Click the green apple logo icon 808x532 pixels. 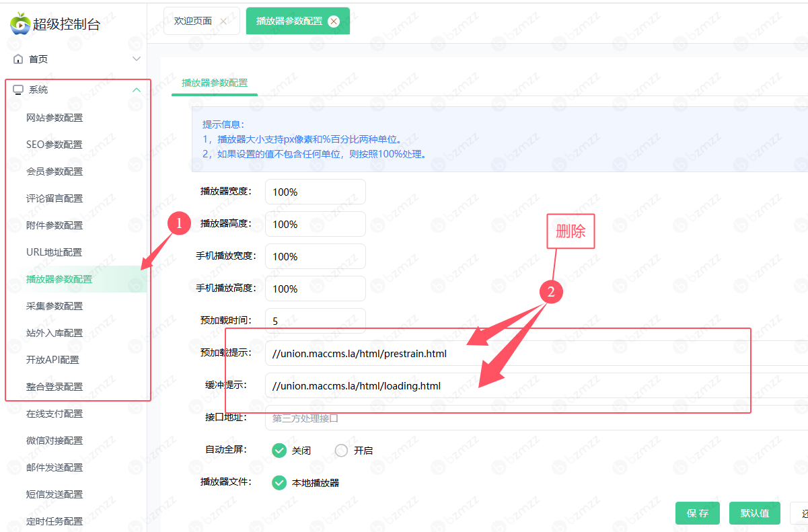point(20,24)
